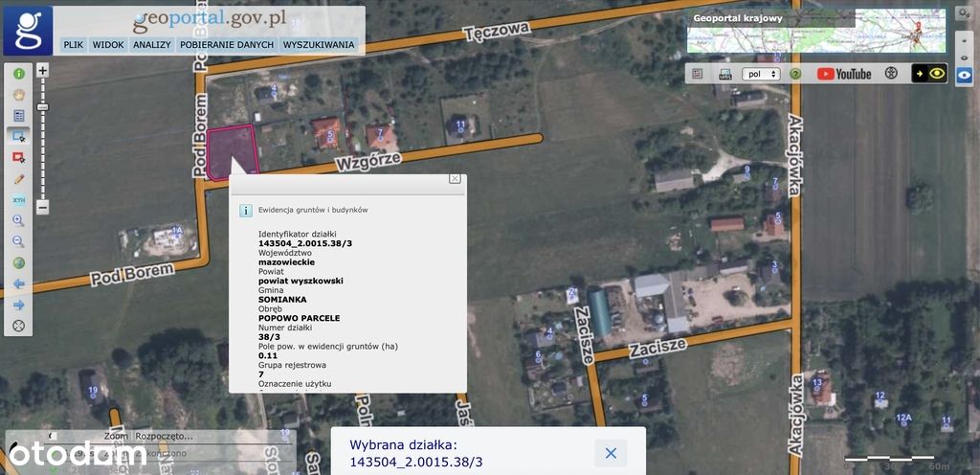Expand the WYSZUKIWANIA menu

coord(319,44)
